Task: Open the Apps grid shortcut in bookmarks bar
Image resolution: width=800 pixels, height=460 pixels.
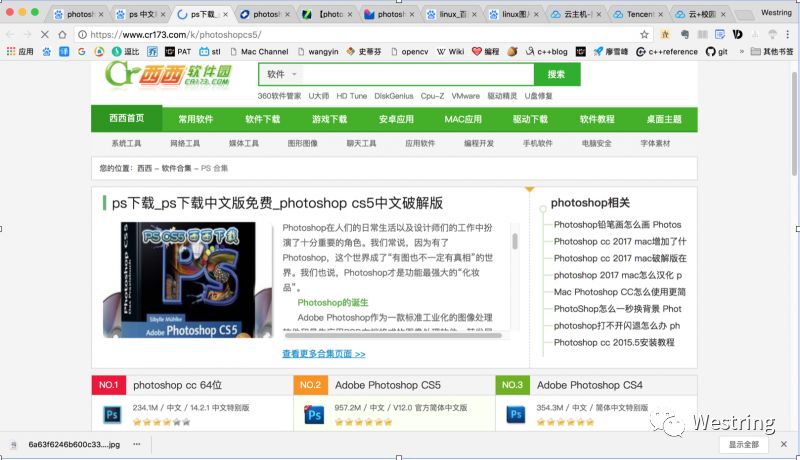Action: click(x=19, y=52)
